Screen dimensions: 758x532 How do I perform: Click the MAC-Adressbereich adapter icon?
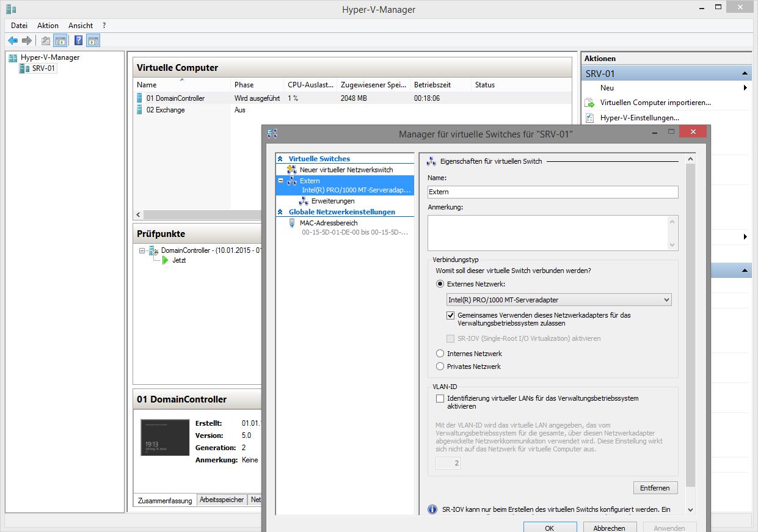click(292, 223)
